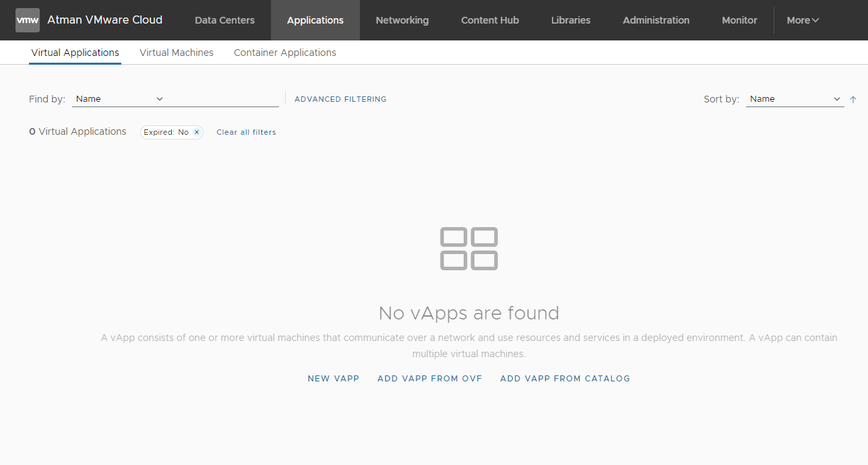Remove the Expired: No filter chip

pos(197,132)
